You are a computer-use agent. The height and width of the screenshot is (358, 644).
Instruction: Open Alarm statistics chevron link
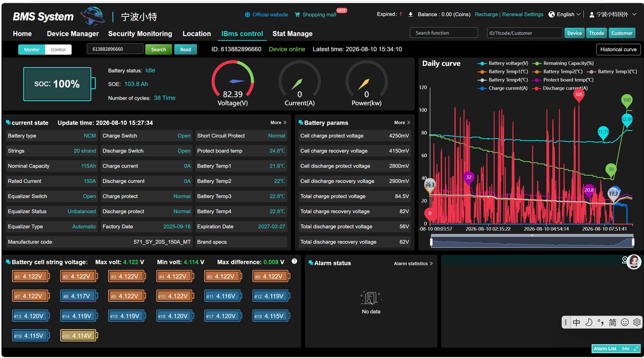click(413, 264)
